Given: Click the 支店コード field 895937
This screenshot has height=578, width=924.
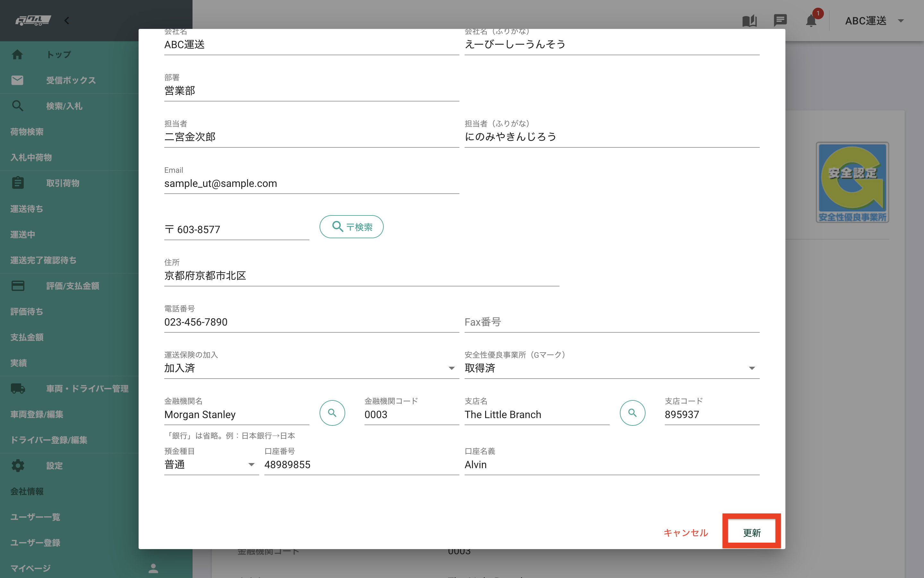Looking at the screenshot, I should pos(712,414).
